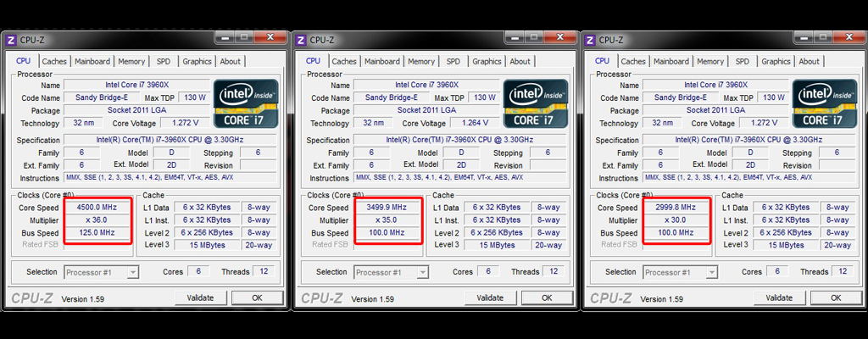This screenshot has height=339, width=868.
Task: Click OK in the left CPU-Z window
Action: [258, 298]
